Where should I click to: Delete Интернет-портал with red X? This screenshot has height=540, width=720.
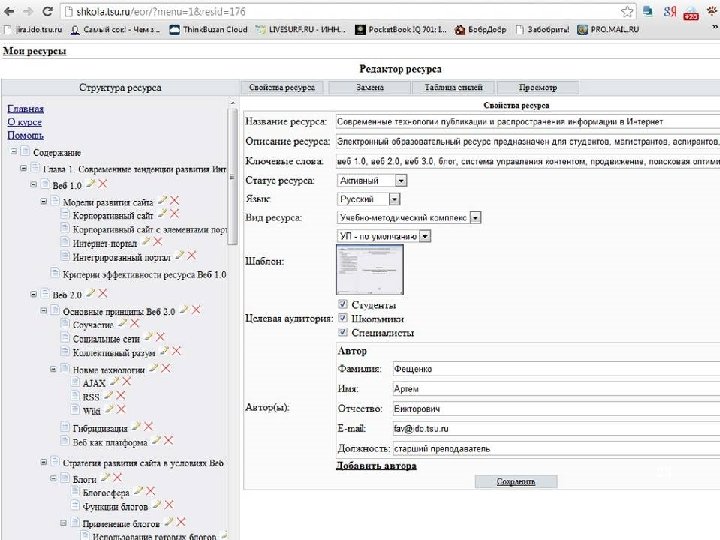[x=158, y=242]
